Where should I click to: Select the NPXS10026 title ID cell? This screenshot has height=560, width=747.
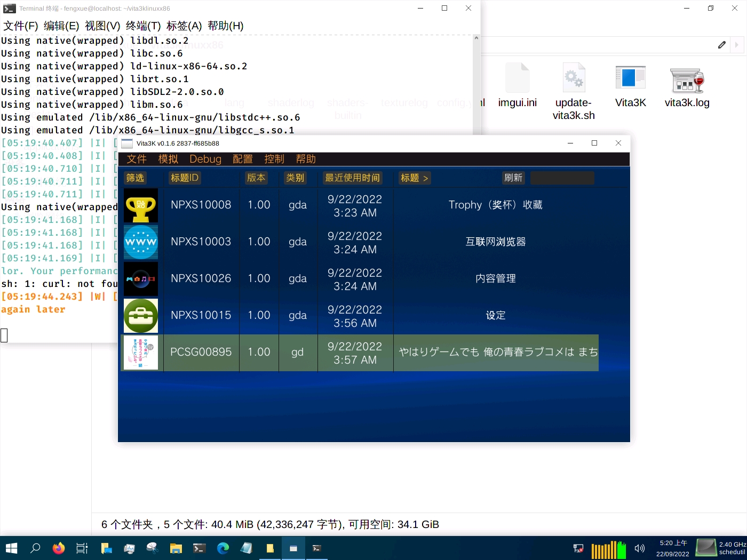201,278
